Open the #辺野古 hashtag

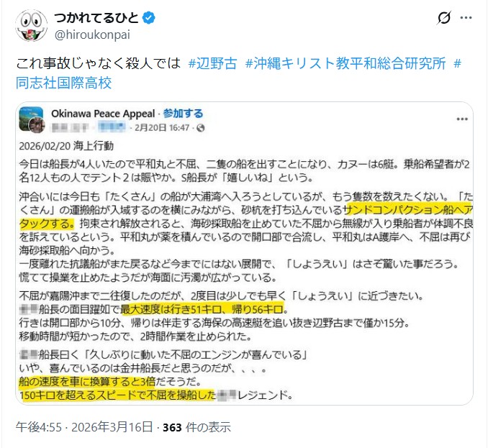click(x=213, y=63)
